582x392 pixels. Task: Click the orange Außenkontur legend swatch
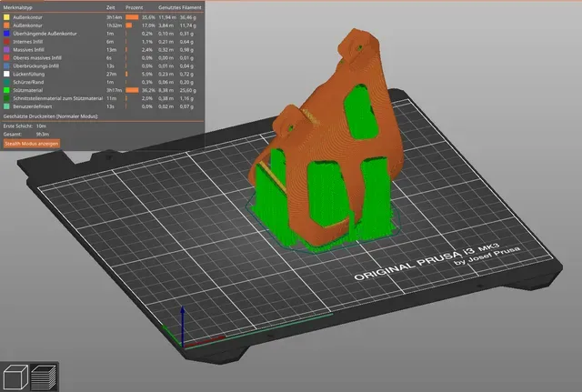coord(6,25)
